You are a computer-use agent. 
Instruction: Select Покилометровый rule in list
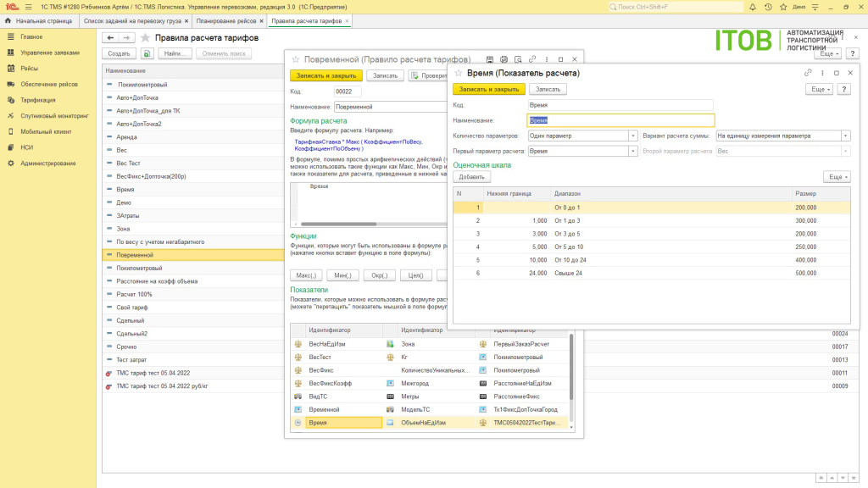tap(139, 268)
